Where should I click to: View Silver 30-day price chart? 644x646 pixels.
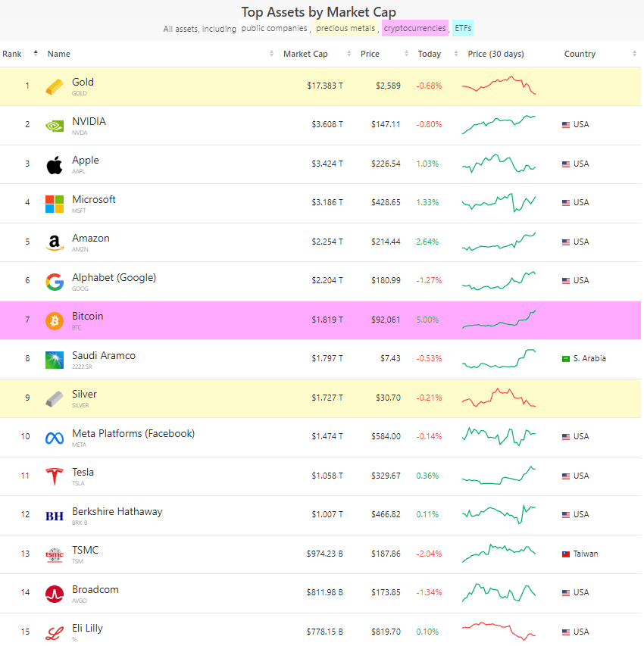tap(499, 398)
